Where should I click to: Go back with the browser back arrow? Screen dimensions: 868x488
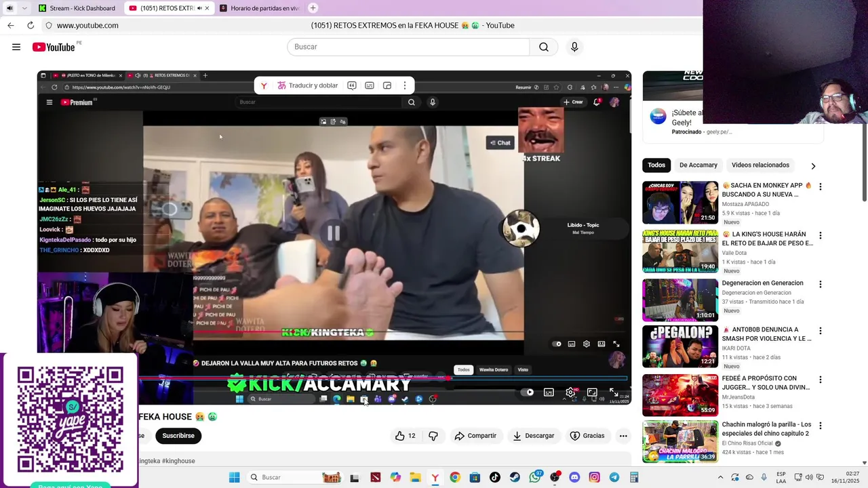pos(10,25)
